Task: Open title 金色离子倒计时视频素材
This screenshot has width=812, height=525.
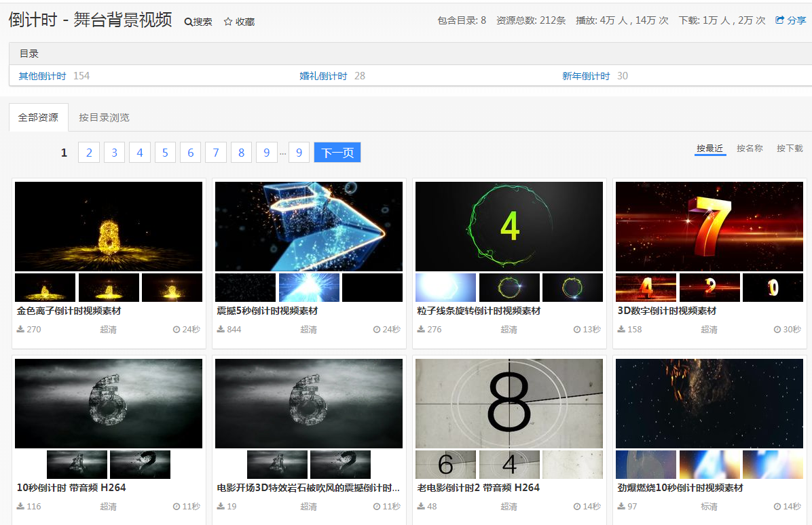Action: [x=69, y=311]
